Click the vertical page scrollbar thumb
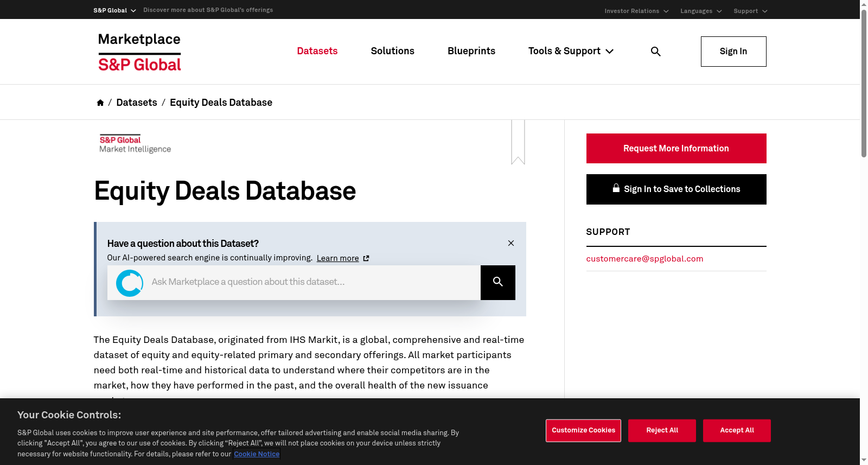868x465 pixels. pyautogui.click(x=864, y=83)
